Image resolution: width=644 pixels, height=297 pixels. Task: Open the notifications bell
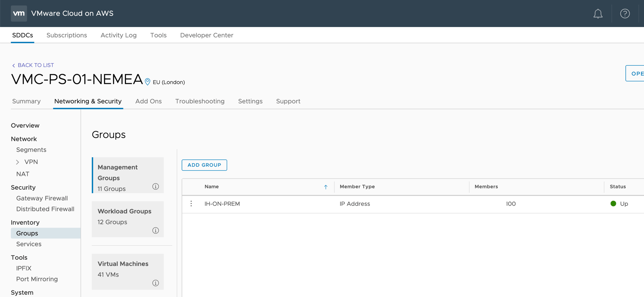598,14
